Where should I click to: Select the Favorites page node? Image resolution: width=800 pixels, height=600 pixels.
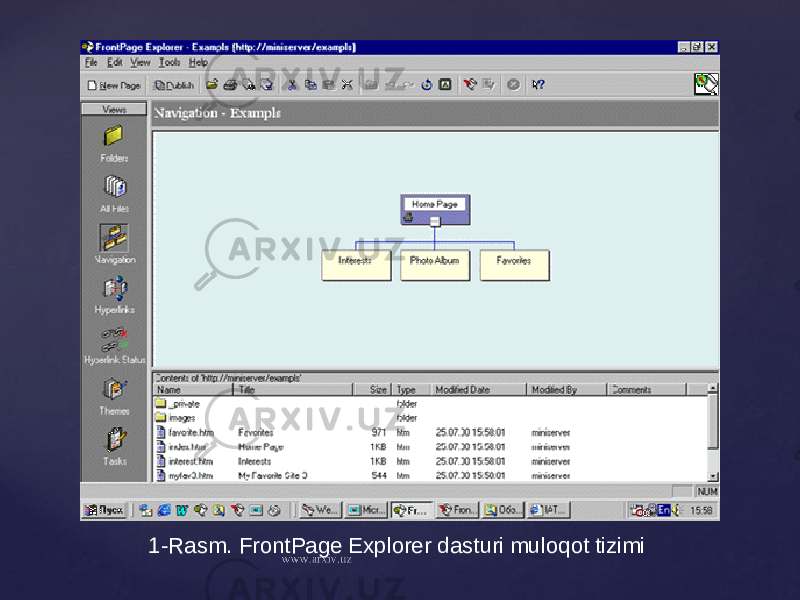point(514,265)
